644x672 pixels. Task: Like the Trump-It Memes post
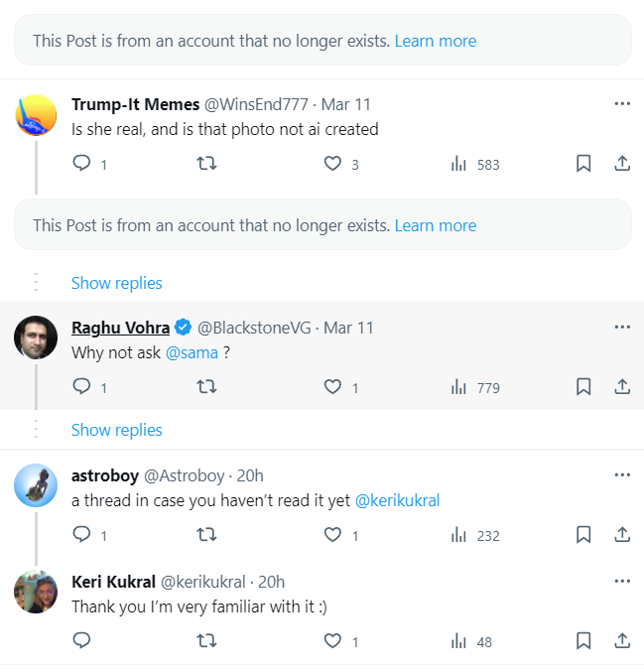(x=333, y=164)
